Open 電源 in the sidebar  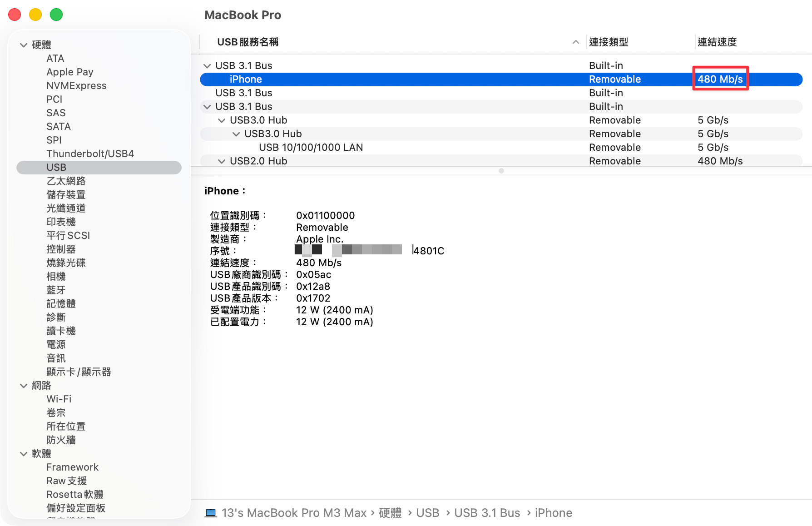point(56,345)
